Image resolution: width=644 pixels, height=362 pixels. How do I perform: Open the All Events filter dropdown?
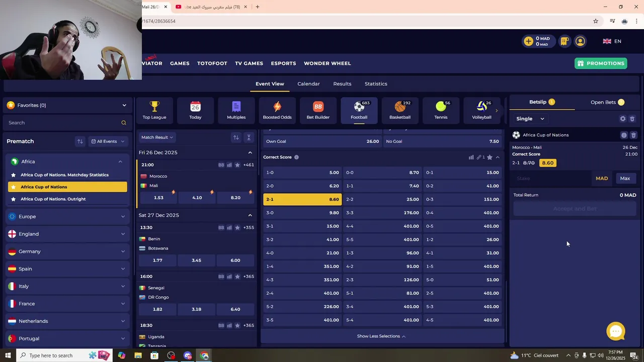(108, 142)
